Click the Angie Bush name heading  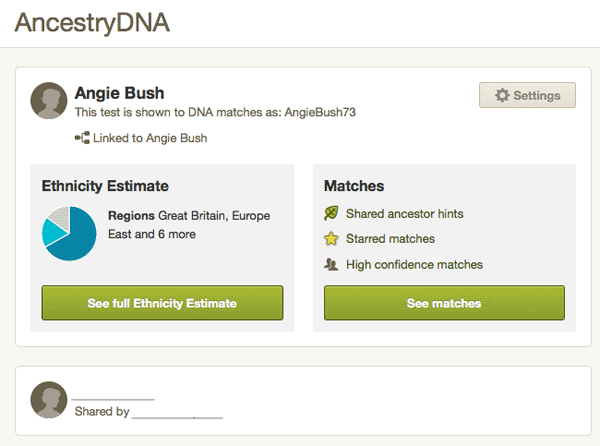point(119,93)
